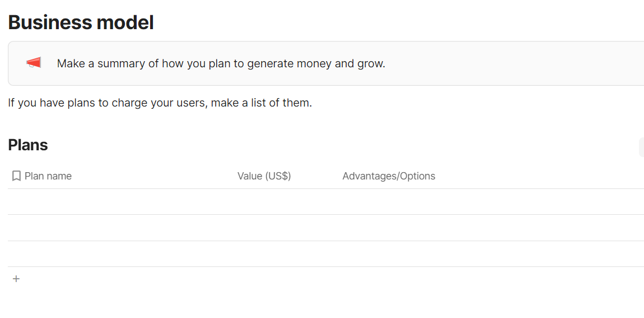The width and height of the screenshot is (644, 318).
Task: Click the paragraph about charging users
Action: (160, 103)
